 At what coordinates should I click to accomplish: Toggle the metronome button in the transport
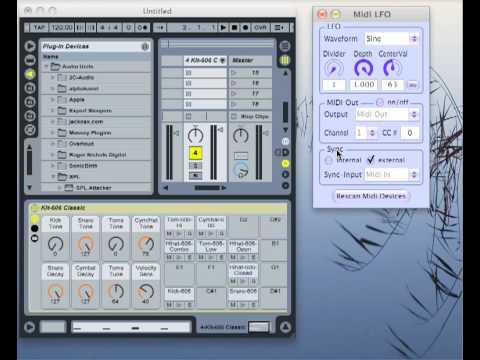coord(143,28)
